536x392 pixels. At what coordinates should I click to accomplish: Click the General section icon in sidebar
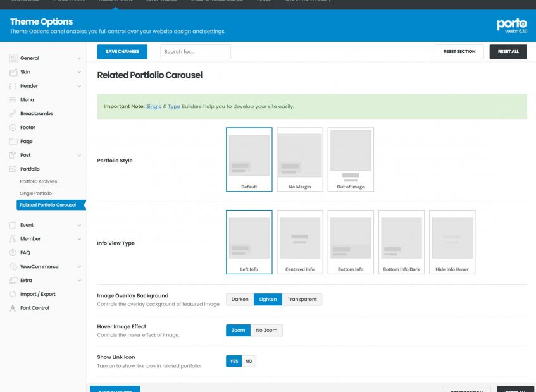13,58
